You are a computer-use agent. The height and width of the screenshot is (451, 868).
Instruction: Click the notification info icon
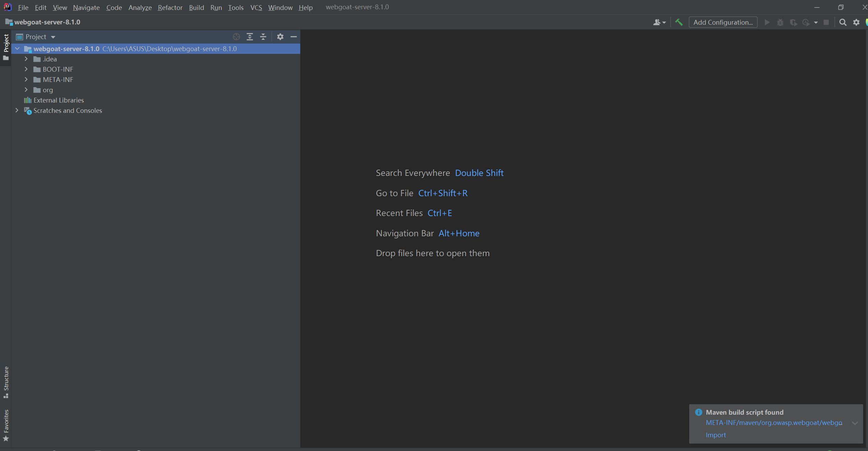(698, 412)
